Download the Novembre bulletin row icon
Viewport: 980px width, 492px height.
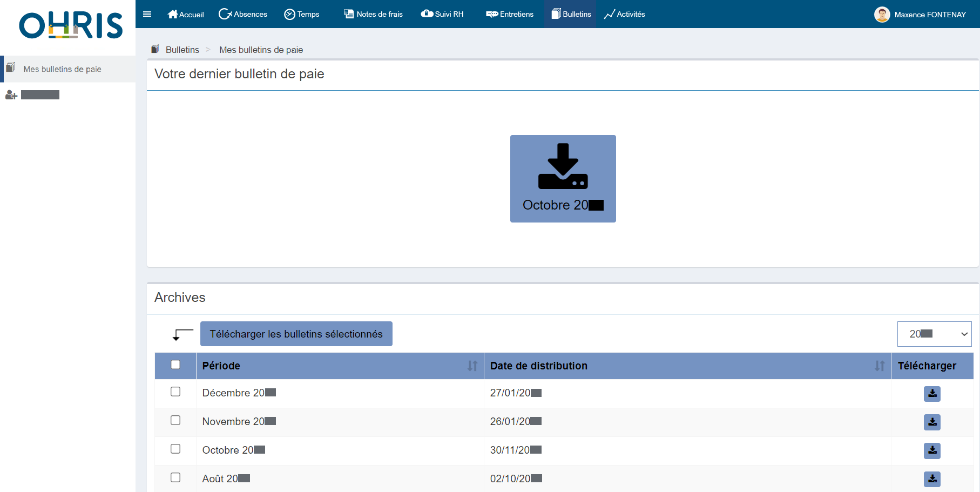click(932, 422)
